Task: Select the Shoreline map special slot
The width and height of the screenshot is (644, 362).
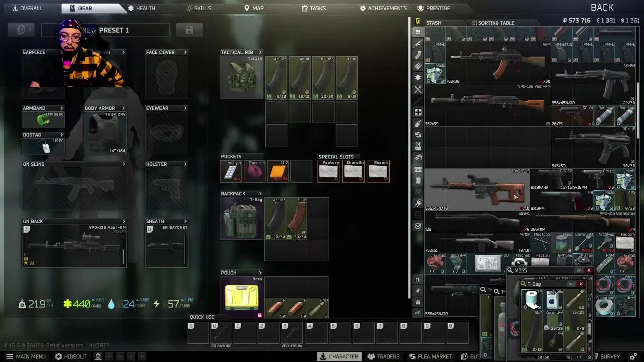Action: pos(353,171)
